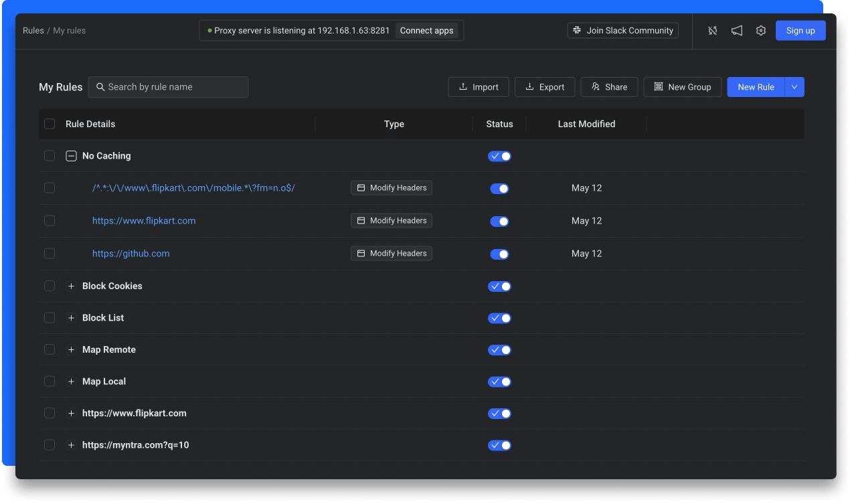Click the search magnifier icon
The image size is (852, 504).
pos(100,87)
